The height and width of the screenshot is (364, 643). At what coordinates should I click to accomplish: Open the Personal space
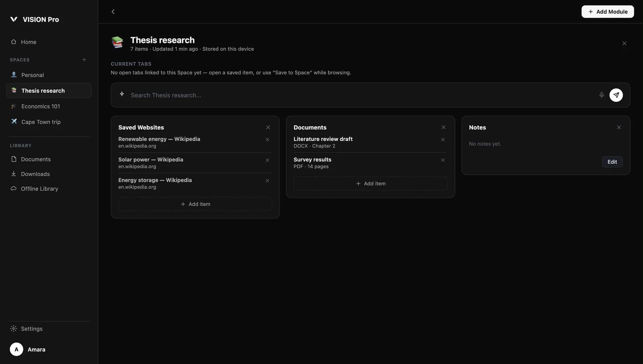(49, 75)
